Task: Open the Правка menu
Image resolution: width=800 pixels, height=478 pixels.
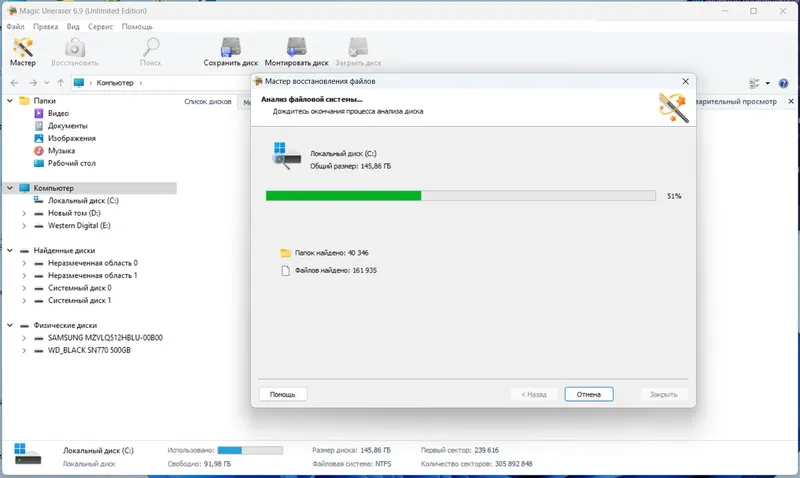Action: pos(45,27)
